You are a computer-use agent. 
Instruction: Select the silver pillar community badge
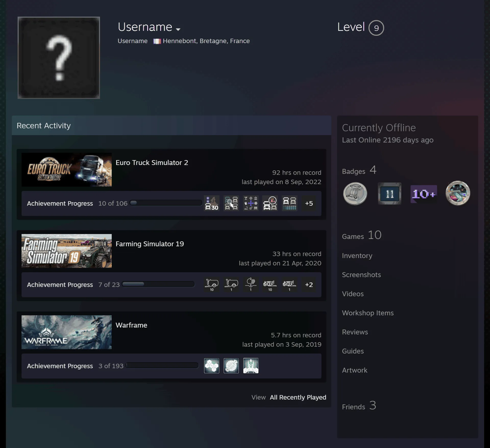coord(355,194)
